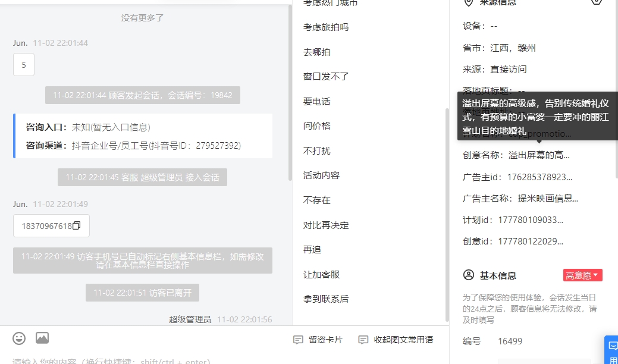Click 没有更多了 text
Screen dimensions: 618x364
[142, 18]
